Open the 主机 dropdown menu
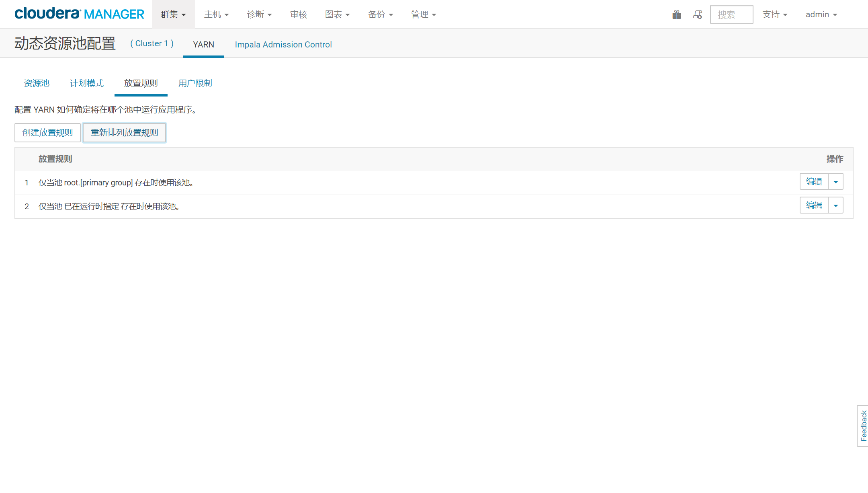The height and width of the screenshot is (493, 868). click(x=216, y=14)
